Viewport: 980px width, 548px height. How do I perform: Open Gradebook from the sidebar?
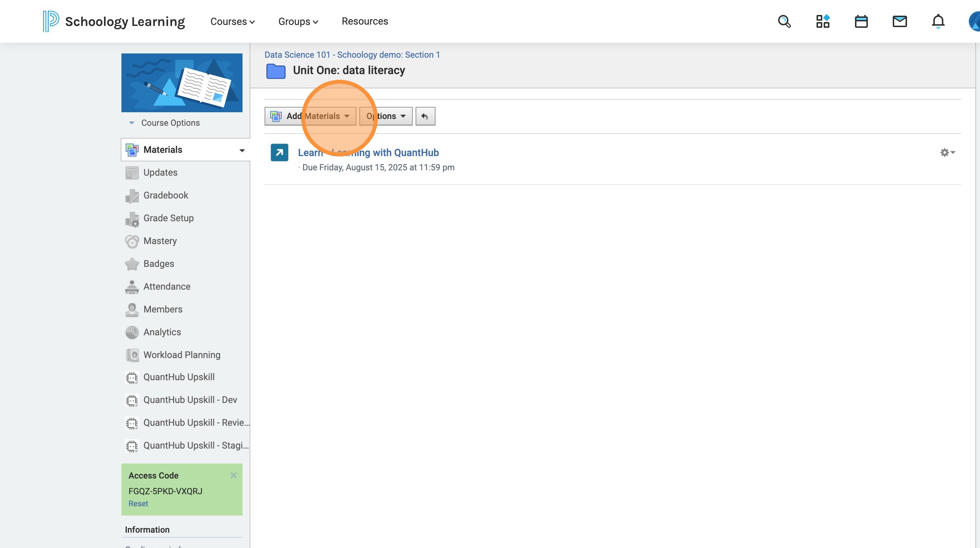pos(166,195)
